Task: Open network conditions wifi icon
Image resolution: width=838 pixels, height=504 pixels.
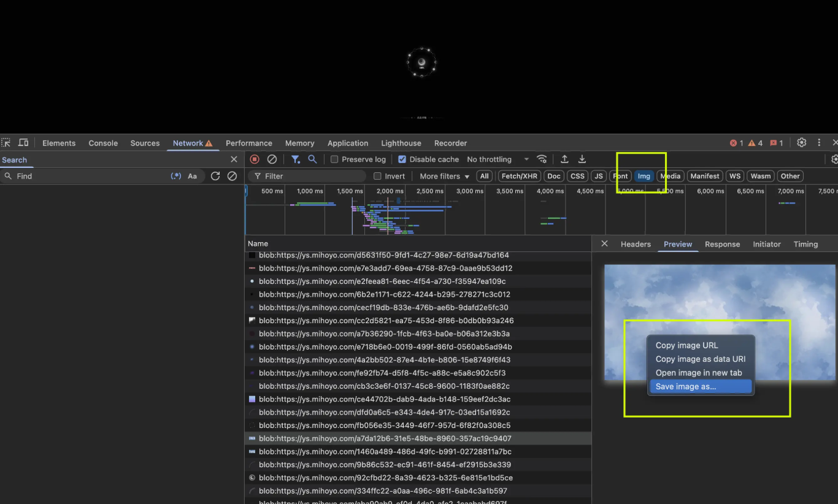Action: point(542,159)
